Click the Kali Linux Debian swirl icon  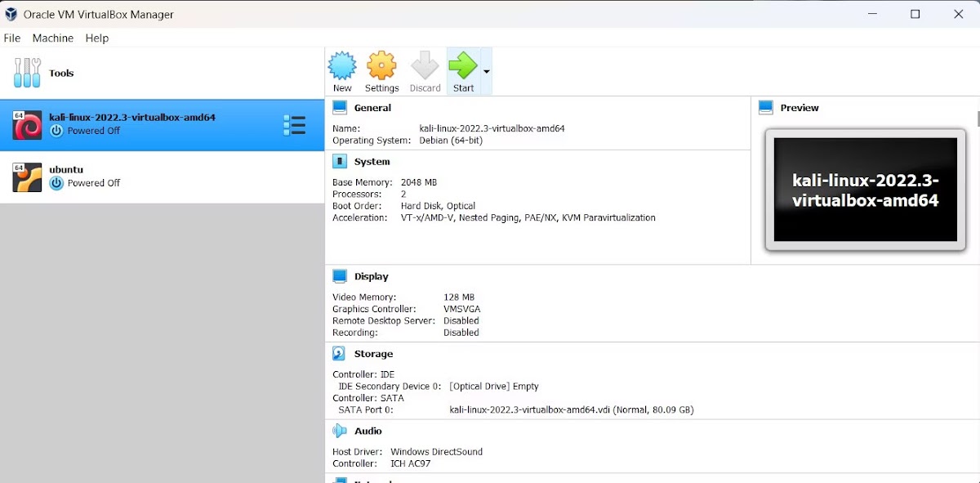pyautogui.click(x=27, y=126)
